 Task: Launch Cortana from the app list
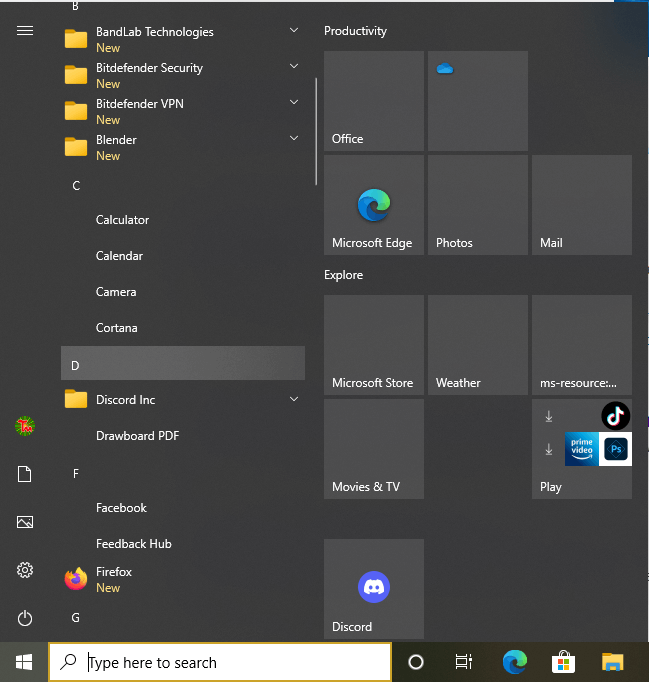pyautogui.click(x=183, y=328)
